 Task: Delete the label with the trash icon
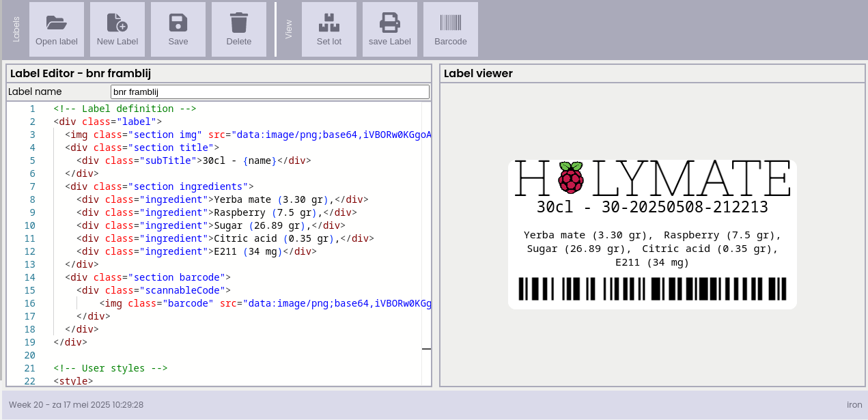click(239, 29)
